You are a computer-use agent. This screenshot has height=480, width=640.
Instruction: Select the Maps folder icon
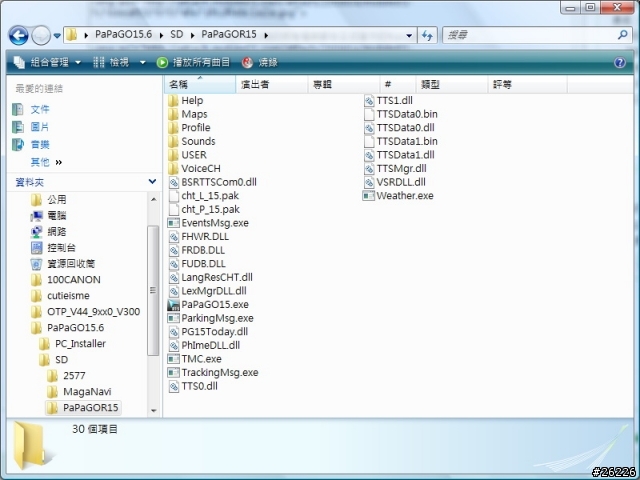(173, 114)
